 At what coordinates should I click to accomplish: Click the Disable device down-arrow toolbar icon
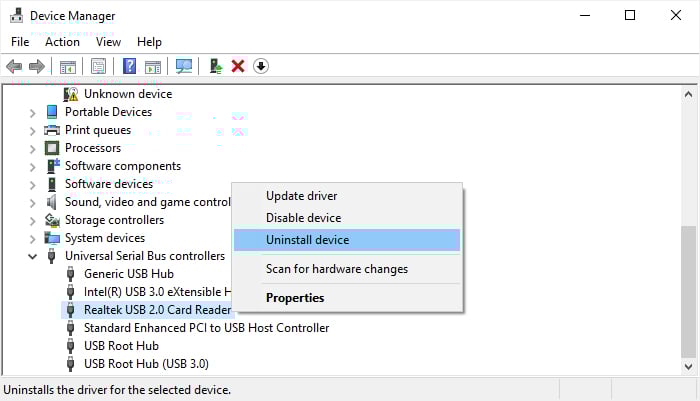(x=261, y=67)
